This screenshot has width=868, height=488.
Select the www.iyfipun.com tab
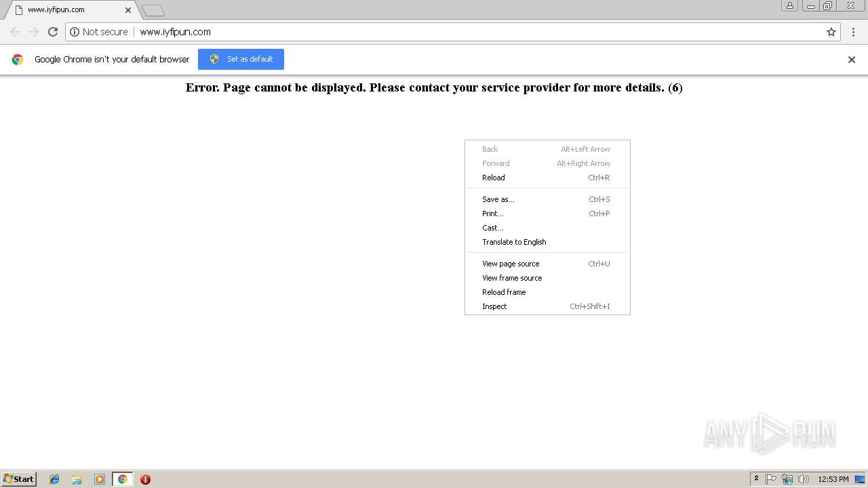coord(70,10)
